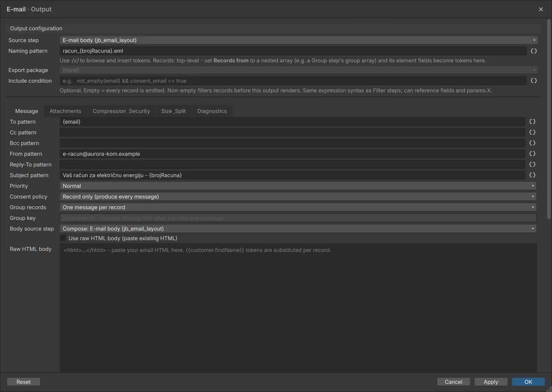This screenshot has width=552, height=392.
Task: Open the Consent policy dropdown
Action: click(298, 197)
